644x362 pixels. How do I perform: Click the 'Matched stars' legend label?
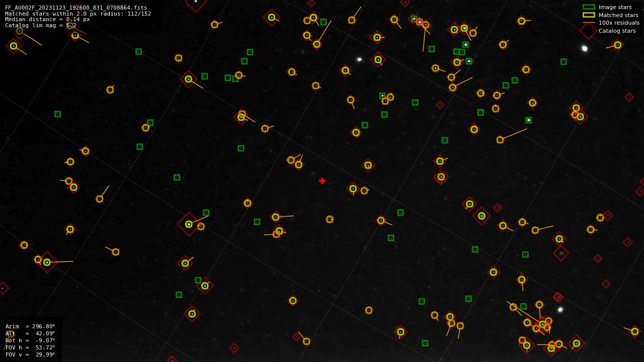(618, 15)
